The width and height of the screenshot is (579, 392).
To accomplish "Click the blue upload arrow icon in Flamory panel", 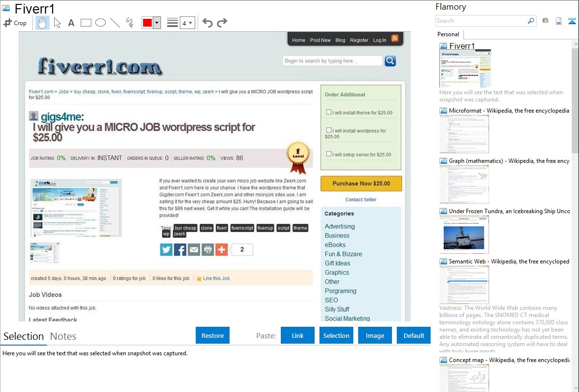I will (572, 21).
